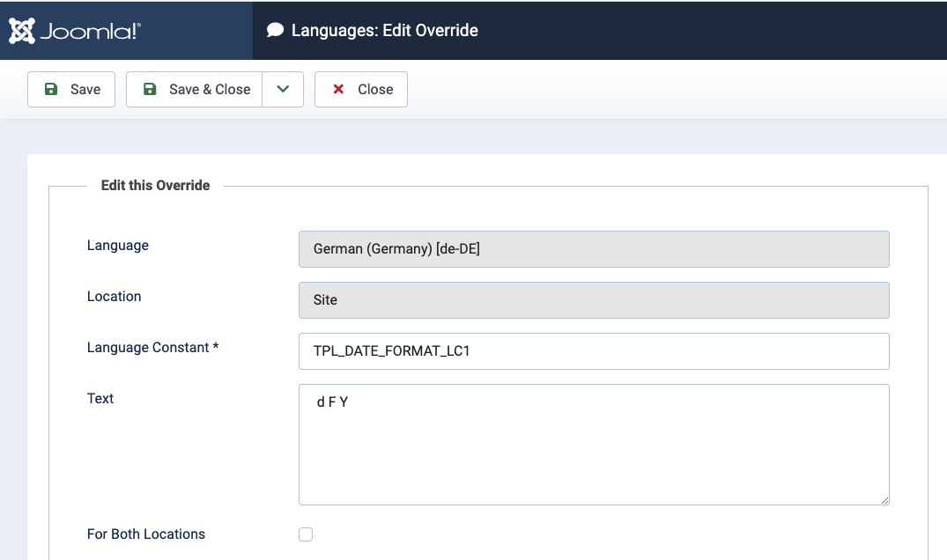Expand the Save & Close dropdown chevron
The image size is (947, 560).
(283, 89)
